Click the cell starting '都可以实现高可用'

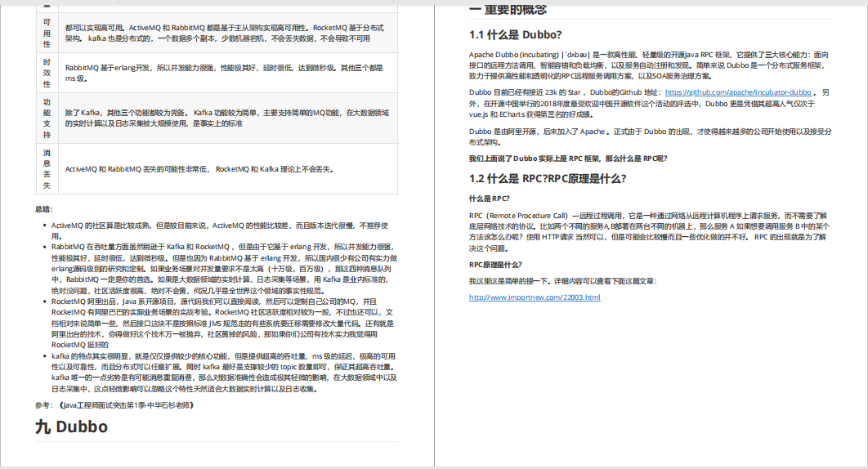227,33
